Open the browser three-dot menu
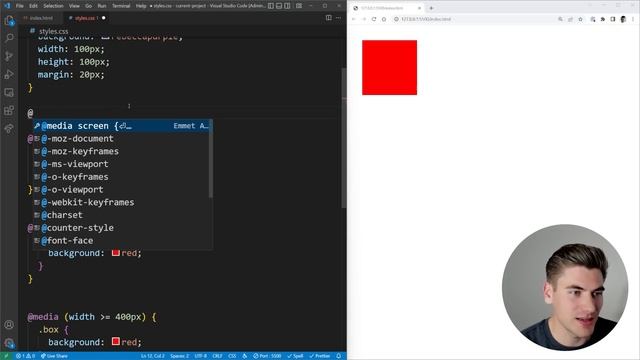This screenshot has height=360, width=640. coord(633,19)
